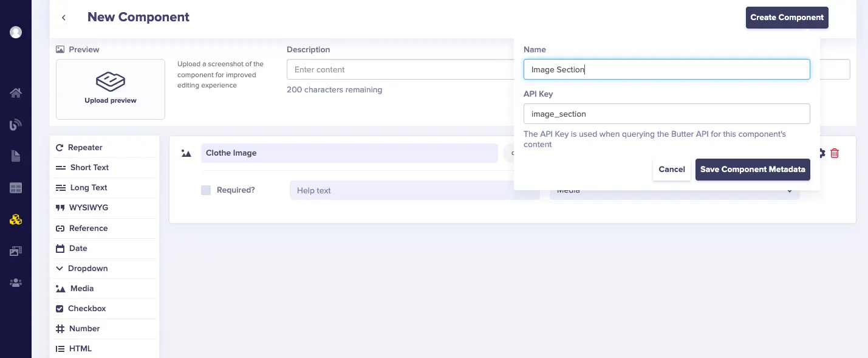Open Blog Posts icon in sidebar

tap(16, 125)
